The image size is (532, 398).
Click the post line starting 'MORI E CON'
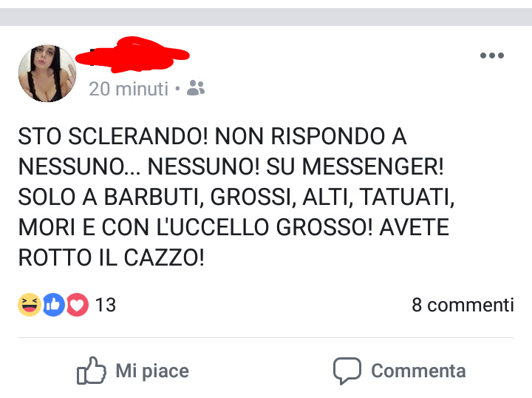click(233, 227)
